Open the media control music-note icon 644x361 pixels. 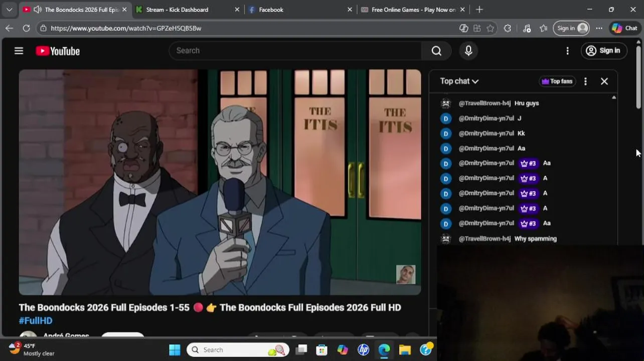coord(527,28)
